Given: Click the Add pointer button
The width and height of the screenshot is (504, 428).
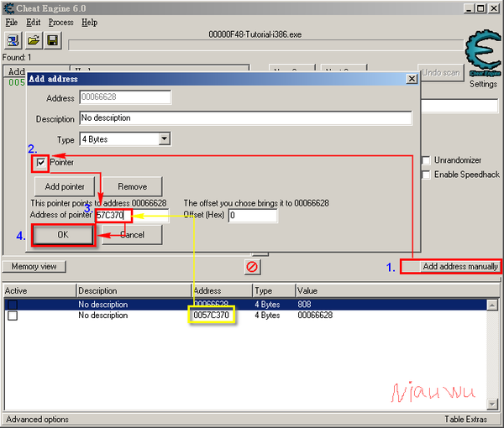Looking at the screenshot, I should tap(65, 186).
